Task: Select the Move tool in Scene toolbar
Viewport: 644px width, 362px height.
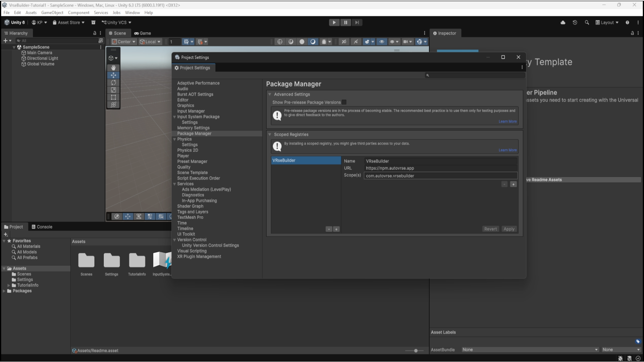Action: (x=114, y=75)
